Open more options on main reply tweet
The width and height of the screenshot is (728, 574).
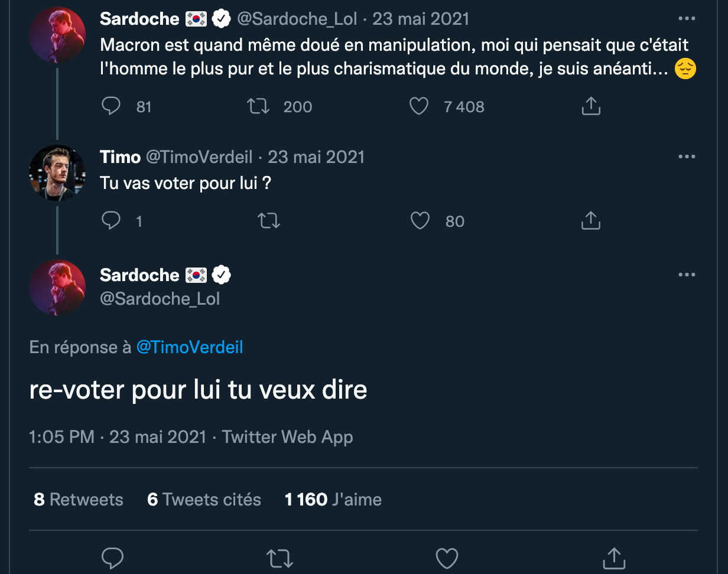coord(687,275)
